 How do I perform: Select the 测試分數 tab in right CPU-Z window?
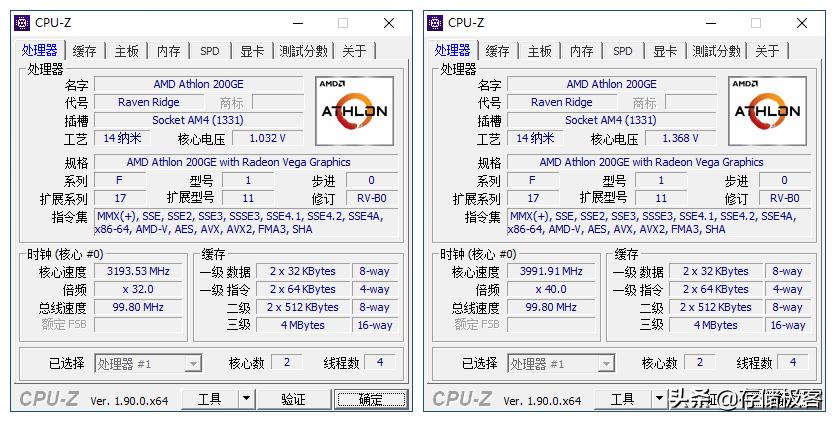tap(716, 51)
